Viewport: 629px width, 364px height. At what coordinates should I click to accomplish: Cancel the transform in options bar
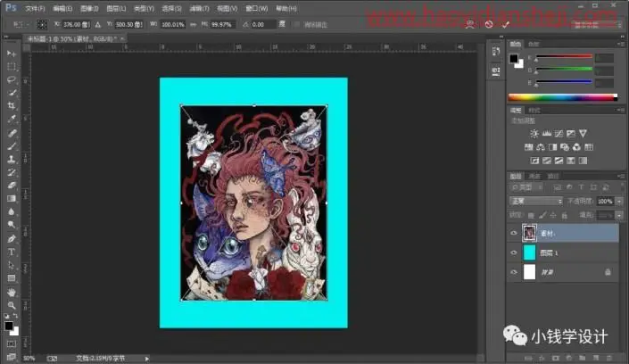tap(489, 24)
